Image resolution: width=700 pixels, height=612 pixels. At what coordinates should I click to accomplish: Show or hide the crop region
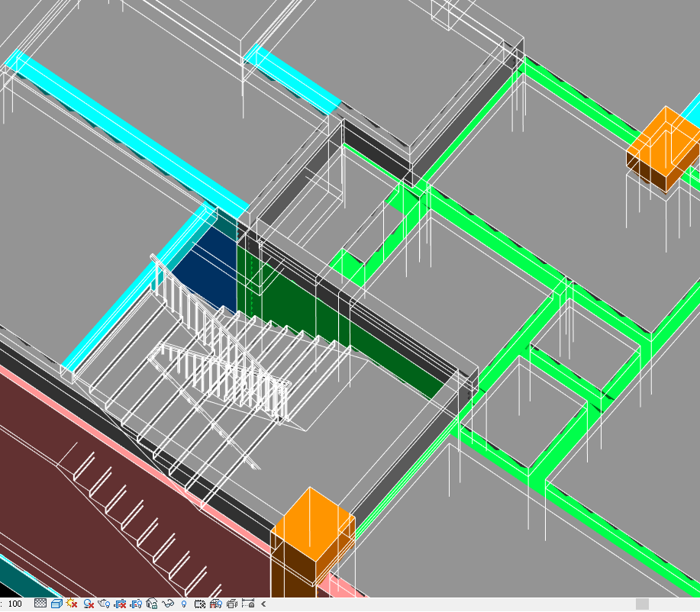pos(136,604)
